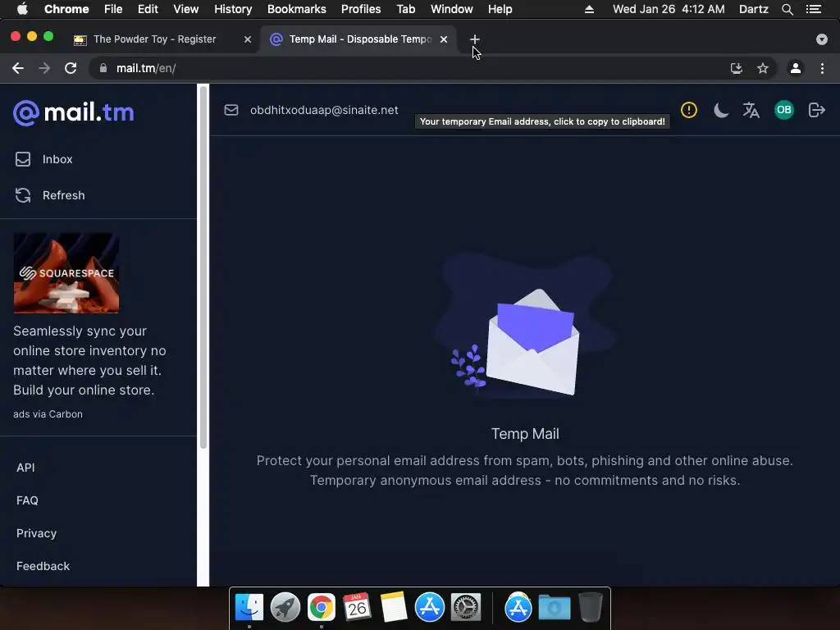Open the View menu
Image resolution: width=840 pixels, height=630 pixels.
[186, 9]
